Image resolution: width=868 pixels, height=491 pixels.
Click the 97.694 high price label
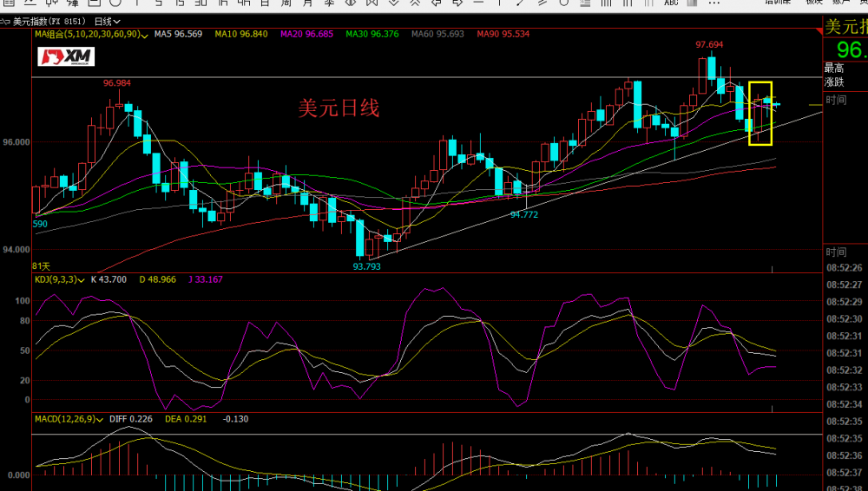(709, 45)
